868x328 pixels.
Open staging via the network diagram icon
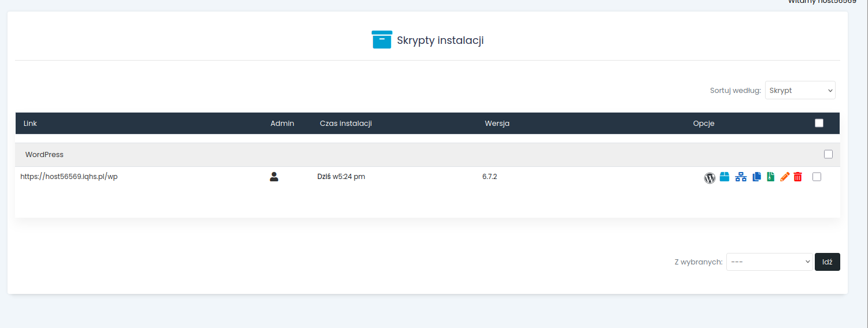tap(741, 177)
